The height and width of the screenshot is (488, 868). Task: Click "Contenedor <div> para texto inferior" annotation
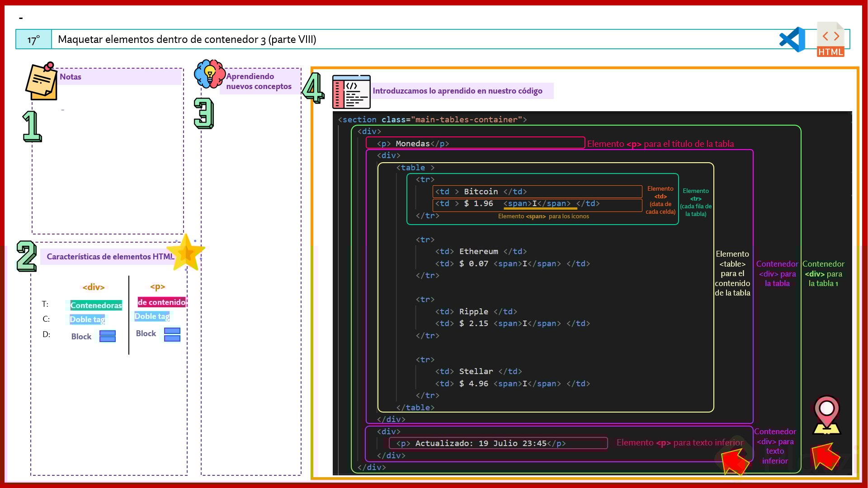coord(775,446)
